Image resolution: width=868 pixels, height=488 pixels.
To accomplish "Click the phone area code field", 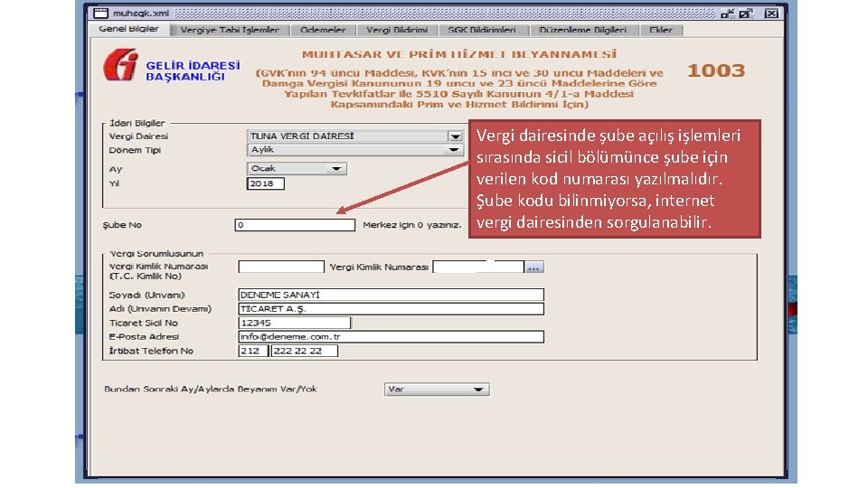I will pyautogui.click(x=253, y=351).
